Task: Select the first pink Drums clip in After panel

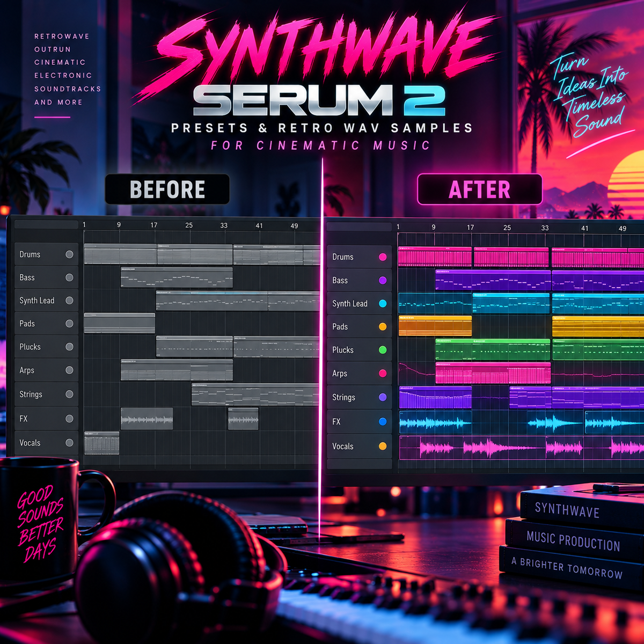Action: pyautogui.click(x=435, y=257)
